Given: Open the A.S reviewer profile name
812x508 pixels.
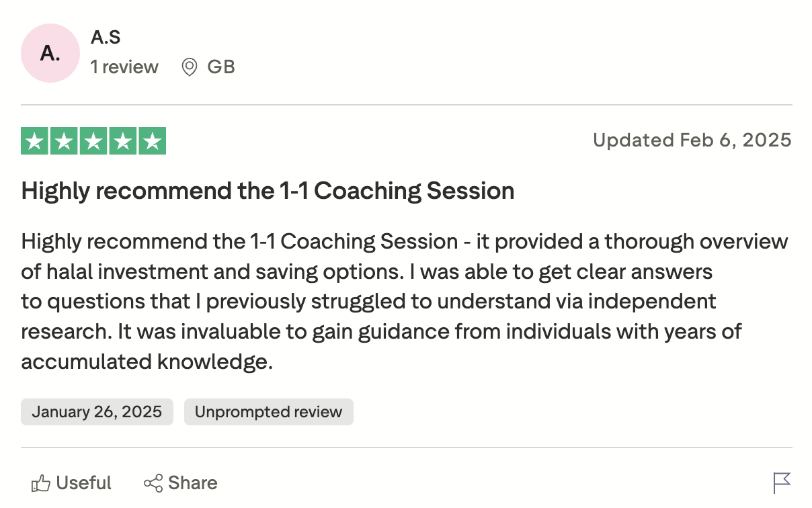Looking at the screenshot, I should pyautogui.click(x=106, y=38).
